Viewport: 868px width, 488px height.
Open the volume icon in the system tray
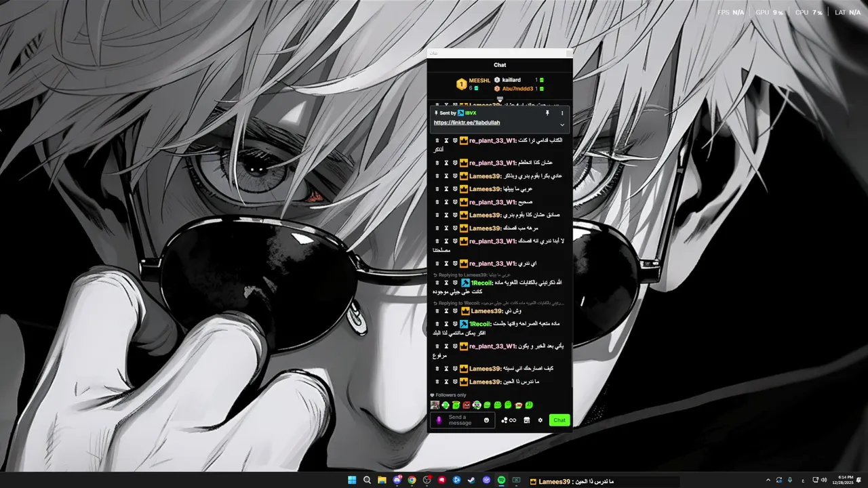pyautogui.click(x=824, y=480)
